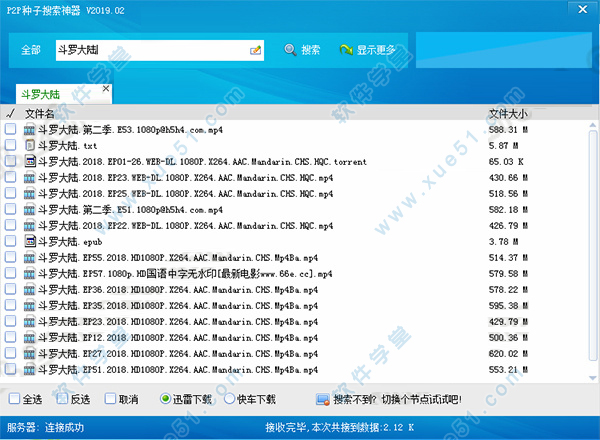This screenshot has width=600, height=440.
Task: Close the P2P search window
Action: click(583, 10)
